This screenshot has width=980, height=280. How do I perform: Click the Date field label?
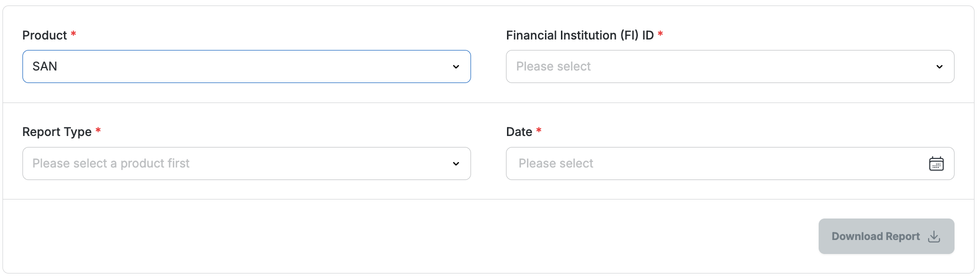tap(519, 132)
